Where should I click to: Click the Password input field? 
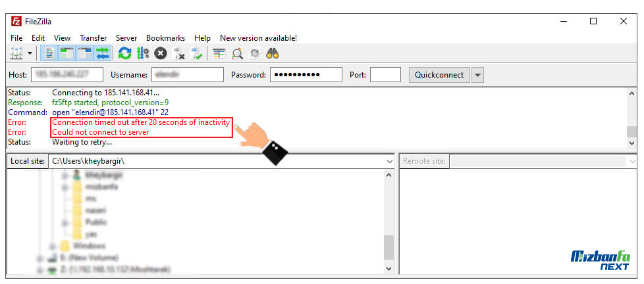tap(306, 75)
